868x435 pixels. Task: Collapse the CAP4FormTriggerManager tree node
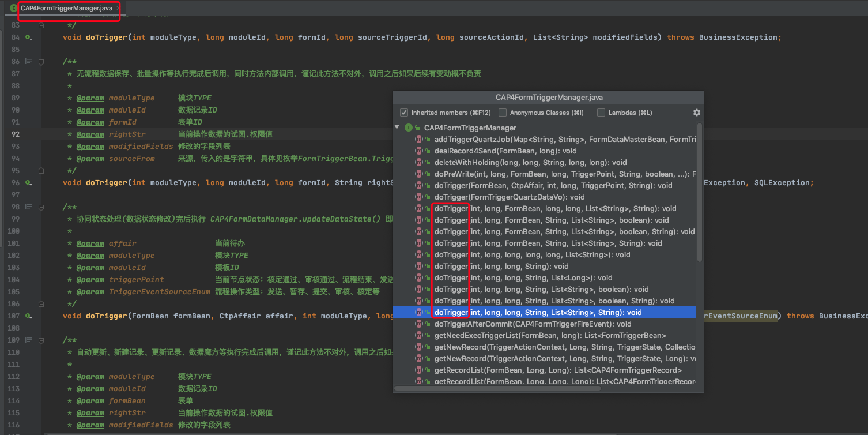pyautogui.click(x=397, y=127)
